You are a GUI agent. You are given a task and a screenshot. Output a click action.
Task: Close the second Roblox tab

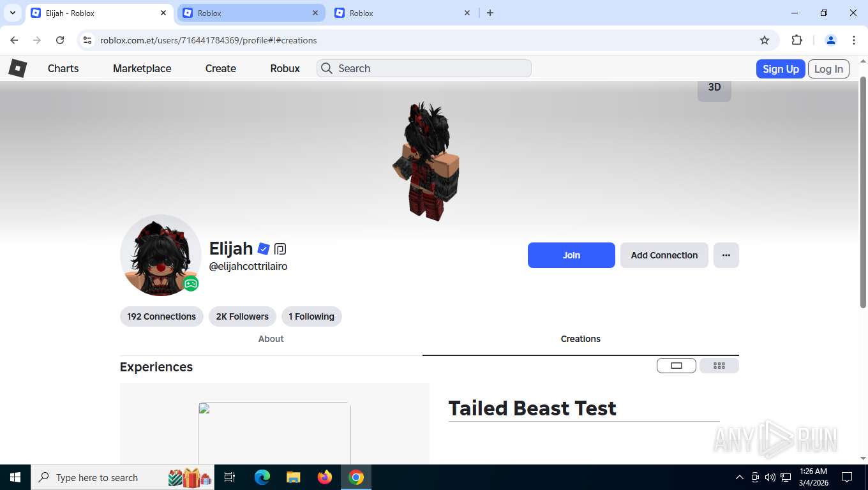point(315,13)
